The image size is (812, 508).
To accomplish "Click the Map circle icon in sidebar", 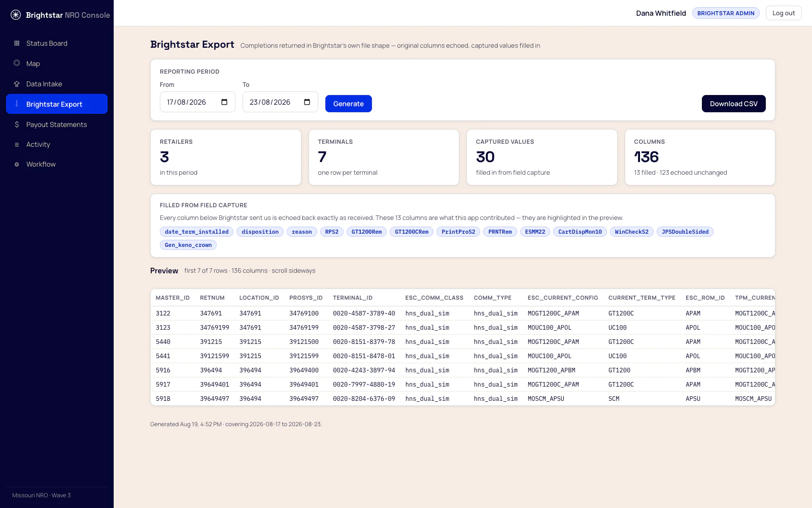I will click(x=17, y=63).
